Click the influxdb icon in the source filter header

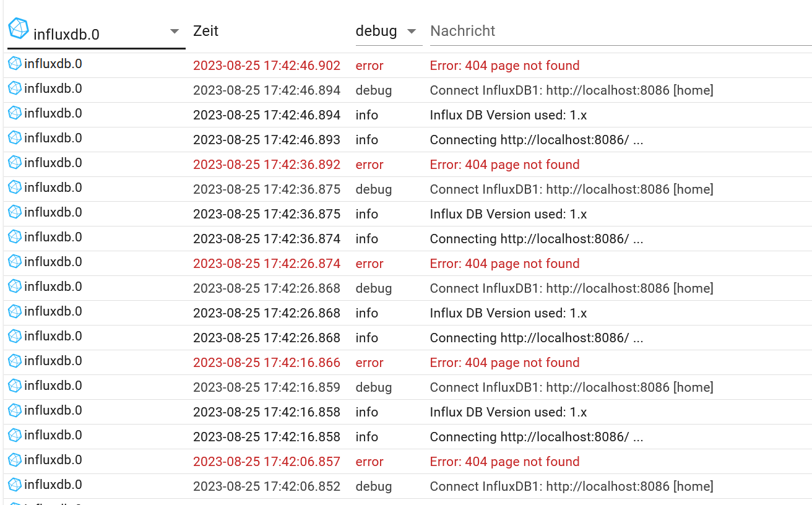click(x=19, y=28)
